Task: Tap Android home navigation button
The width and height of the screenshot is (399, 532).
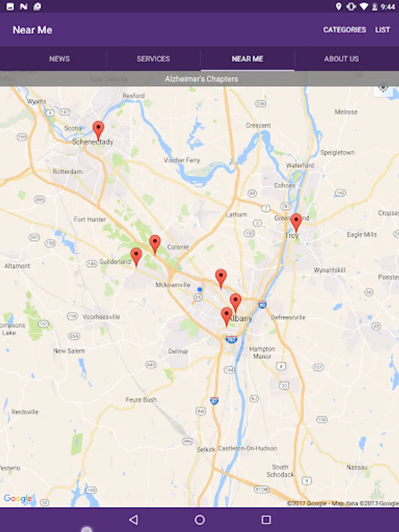Action: (x=200, y=520)
